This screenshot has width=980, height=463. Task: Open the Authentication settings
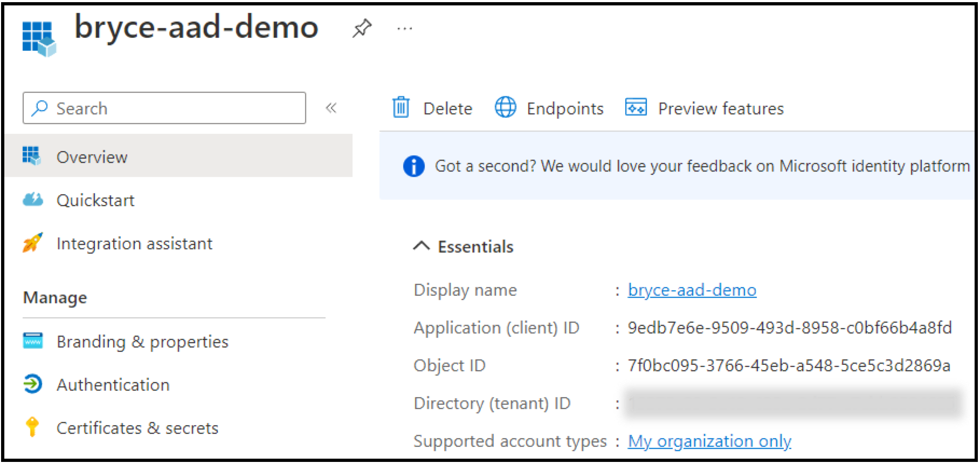(x=113, y=385)
